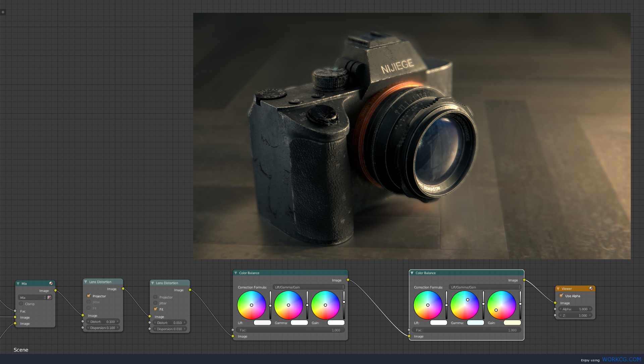This screenshot has height=364, width=644.
Task: Click Dispersion 0.100 field on first Lens Distortion
Action: 103,328
